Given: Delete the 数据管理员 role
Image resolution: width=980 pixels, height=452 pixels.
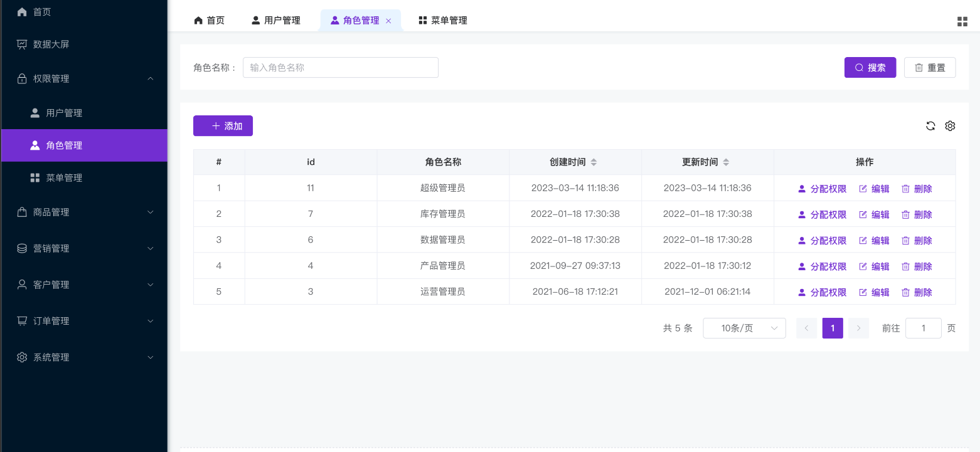Looking at the screenshot, I should (x=917, y=241).
